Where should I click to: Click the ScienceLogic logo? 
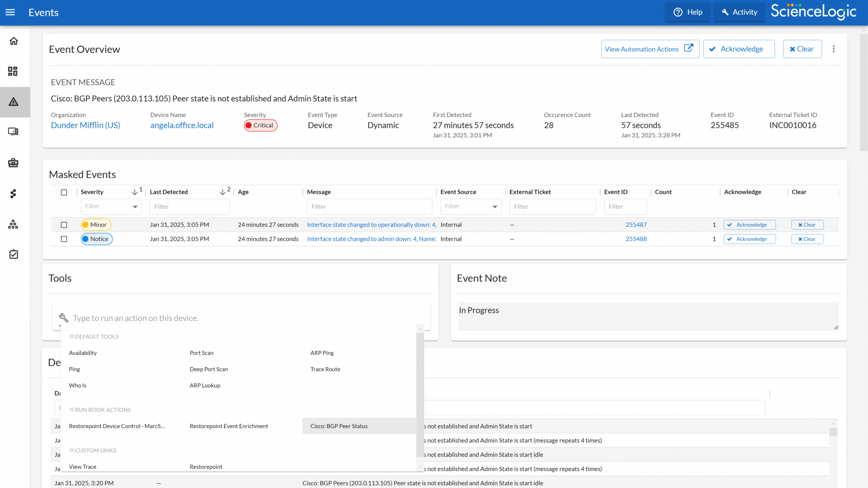(813, 11)
